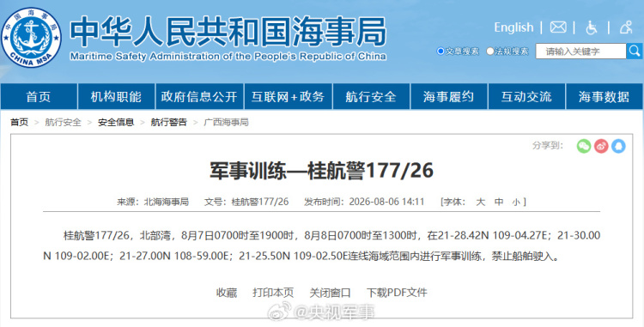
Task: Open the envelope mail icon
Action: pyautogui.click(x=558, y=27)
